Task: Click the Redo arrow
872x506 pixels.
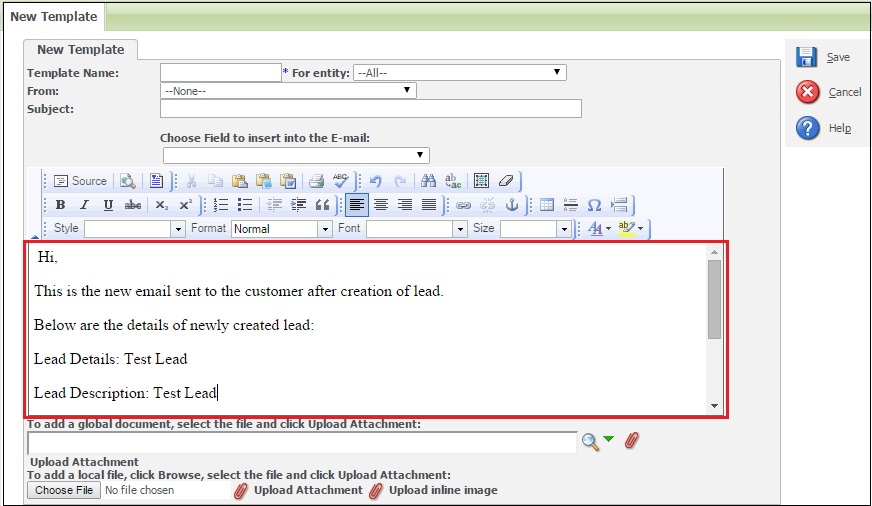Action: coord(400,181)
